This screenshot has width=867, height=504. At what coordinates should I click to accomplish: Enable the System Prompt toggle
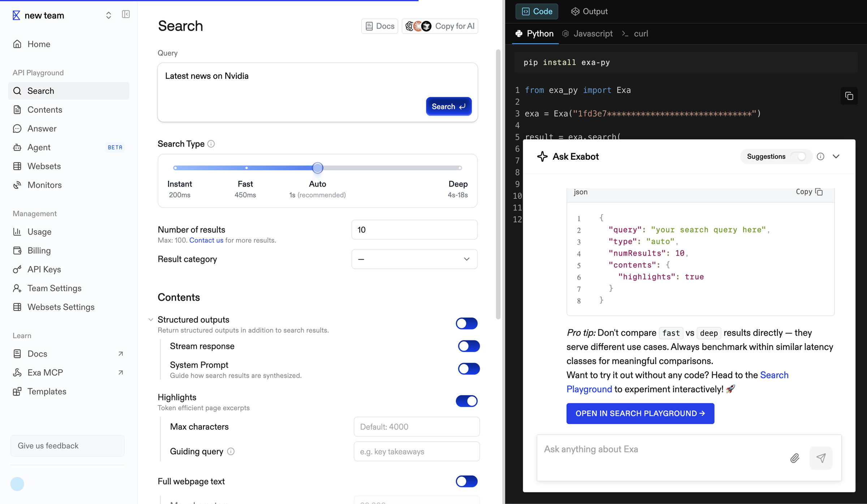pyautogui.click(x=469, y=369)
